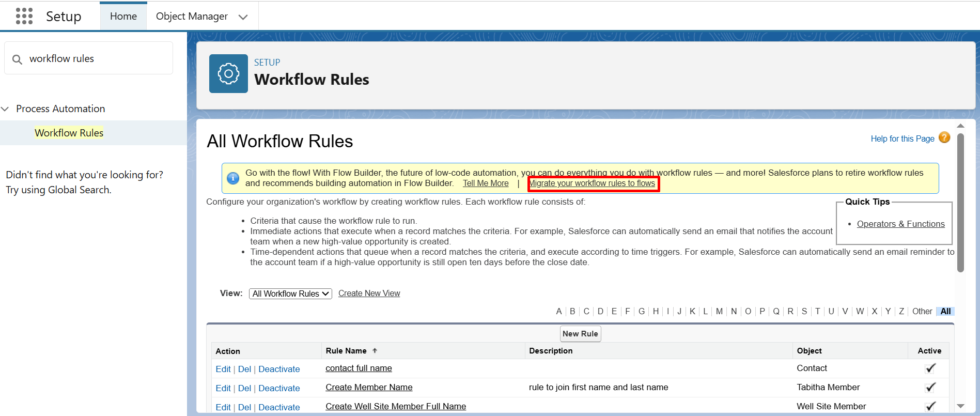Open the contact full name rule
The height and width of the screenshot is (416, 980).
click(359, 368)
